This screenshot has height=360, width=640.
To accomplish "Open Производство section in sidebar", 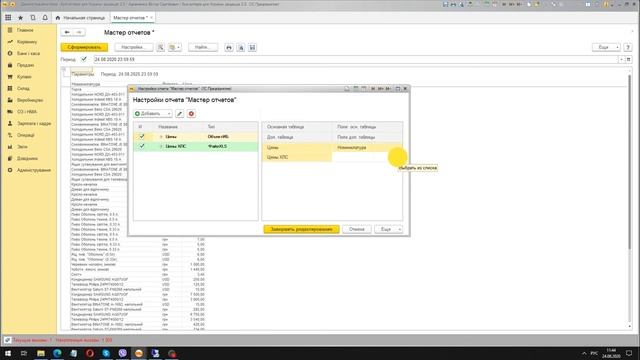I will pos(30,100).
